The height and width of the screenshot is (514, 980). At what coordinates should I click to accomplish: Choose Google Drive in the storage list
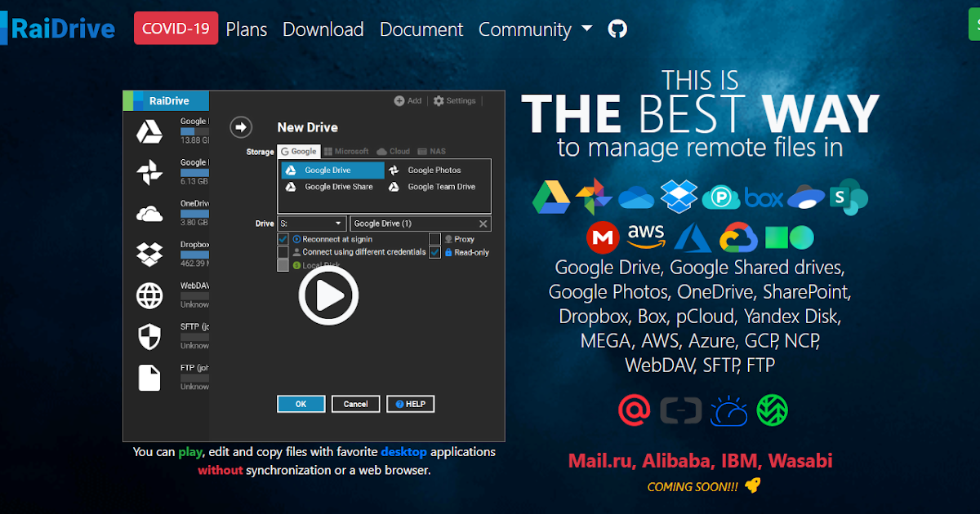tap(332, 171)
